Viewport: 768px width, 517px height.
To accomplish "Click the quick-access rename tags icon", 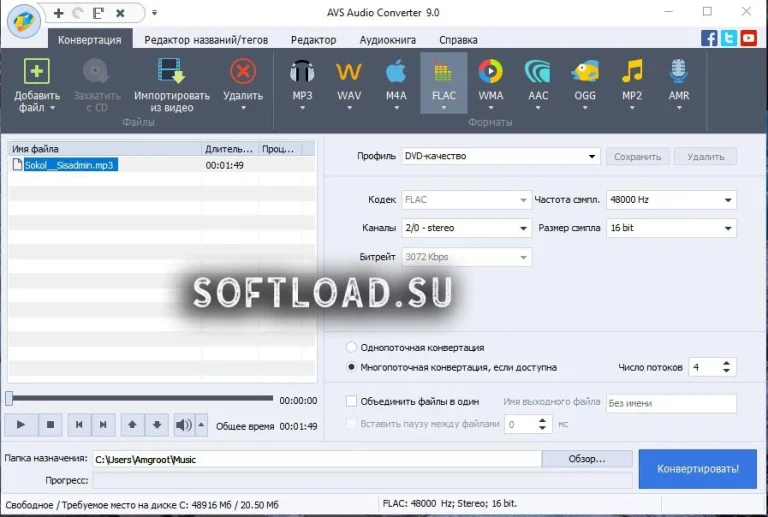I will click(98, 13).
